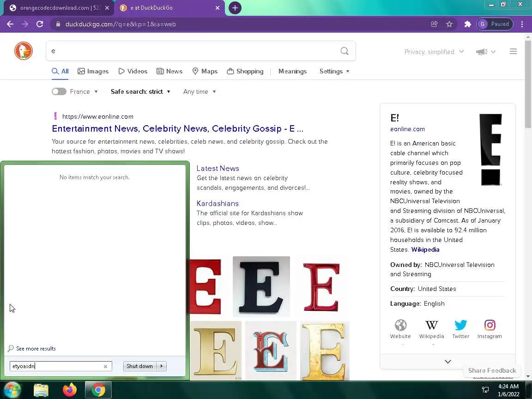Close the 'e at DuckDuckGo' tab
Image resolution: width=532 pixels, height=399 pixels.
(x=218, y=8)
